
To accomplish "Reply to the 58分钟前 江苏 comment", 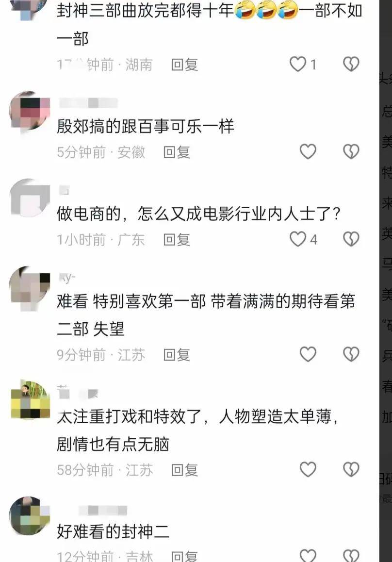I will 184,470.
